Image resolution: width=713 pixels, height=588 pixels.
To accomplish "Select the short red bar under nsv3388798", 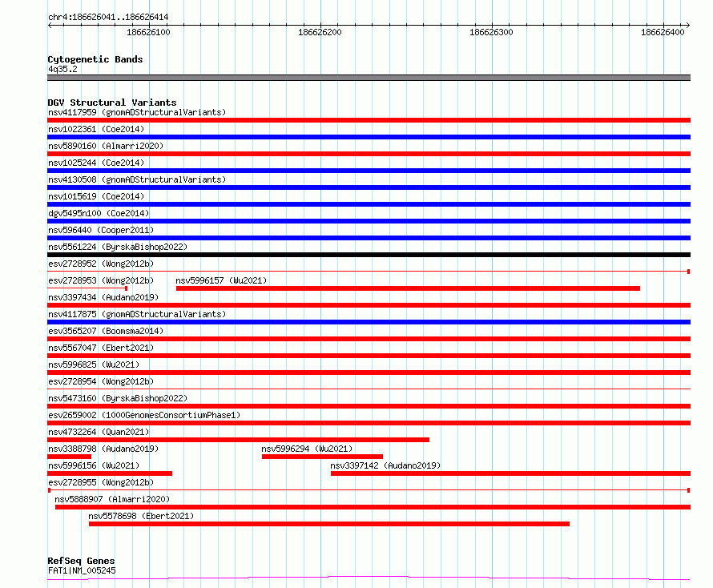I will coord(69,457).
